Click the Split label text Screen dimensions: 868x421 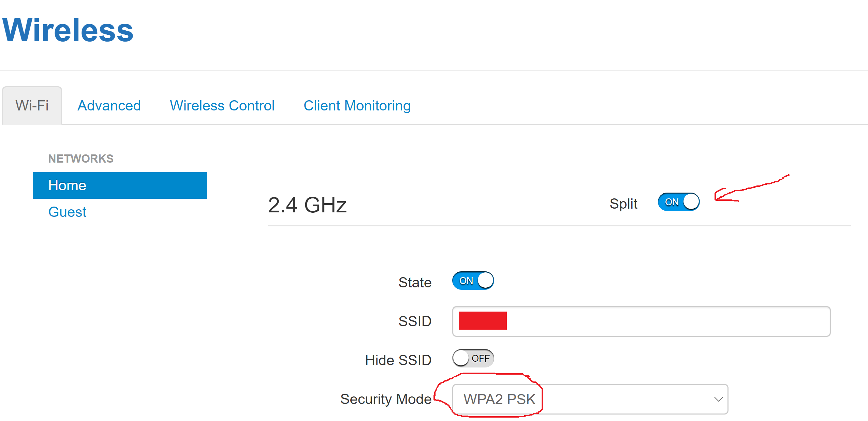click(623, 204)
